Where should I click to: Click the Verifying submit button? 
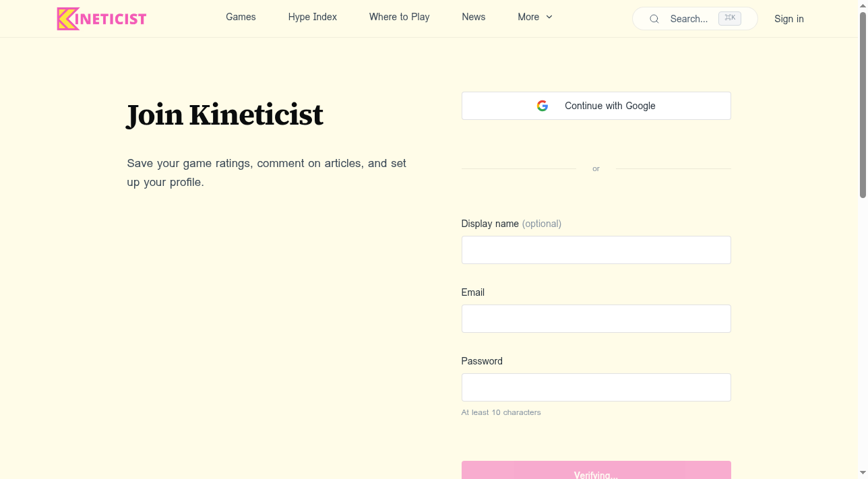coord(596,470)
